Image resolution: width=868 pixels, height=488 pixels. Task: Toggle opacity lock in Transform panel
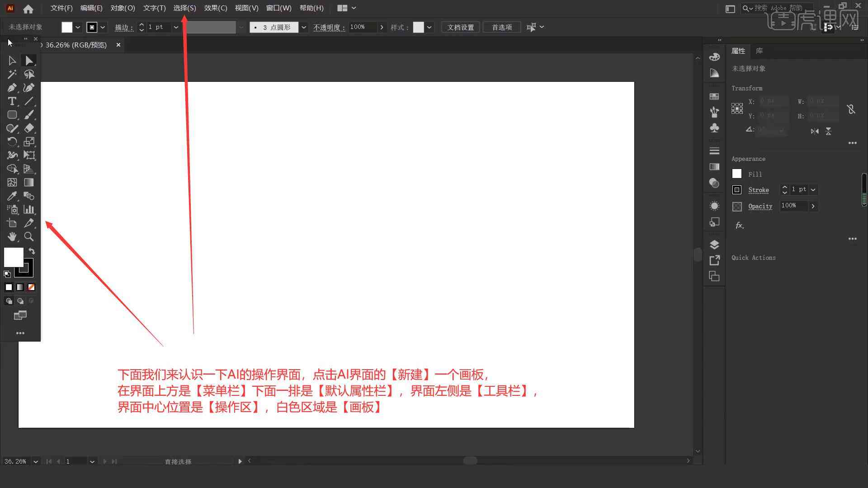click(849, 108)
